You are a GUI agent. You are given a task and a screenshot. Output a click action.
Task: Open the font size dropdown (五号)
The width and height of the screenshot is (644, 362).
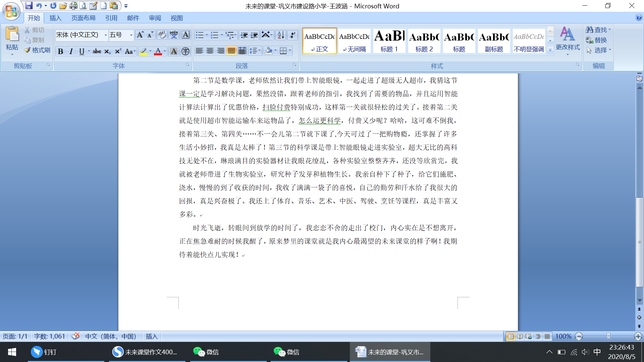(131, 35)
